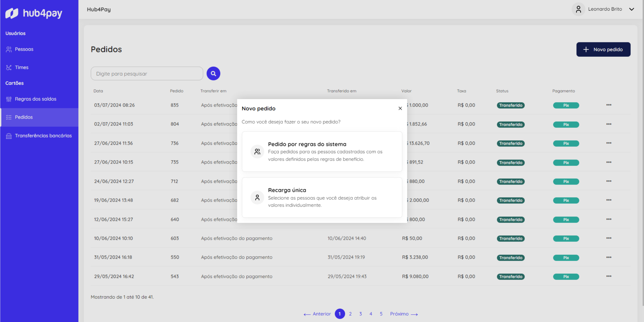Click Transferir em text for order 603
Viewport: 644px width, 322px height.
click(x=236, y=238)
